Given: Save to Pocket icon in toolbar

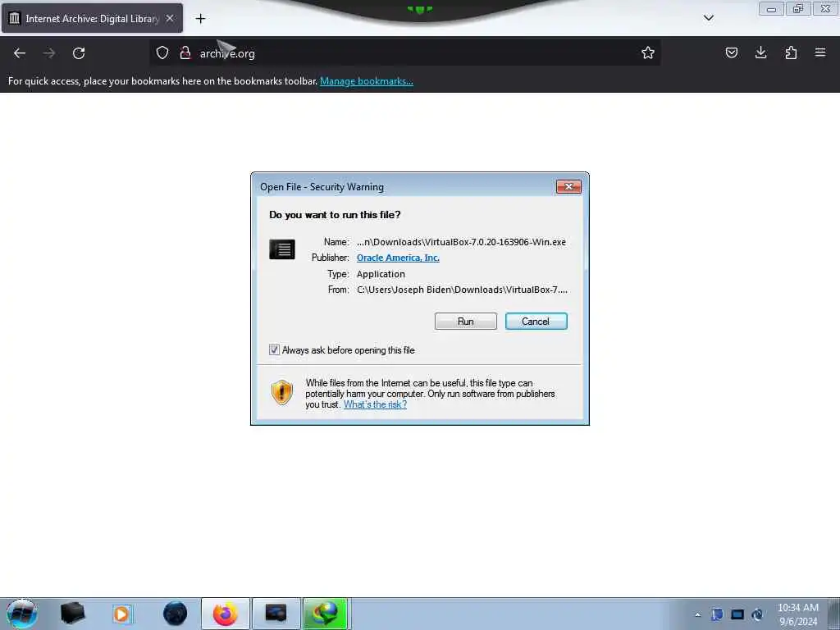Looking at the screenshot, I should pyautogui.click(x=731, y=52).
